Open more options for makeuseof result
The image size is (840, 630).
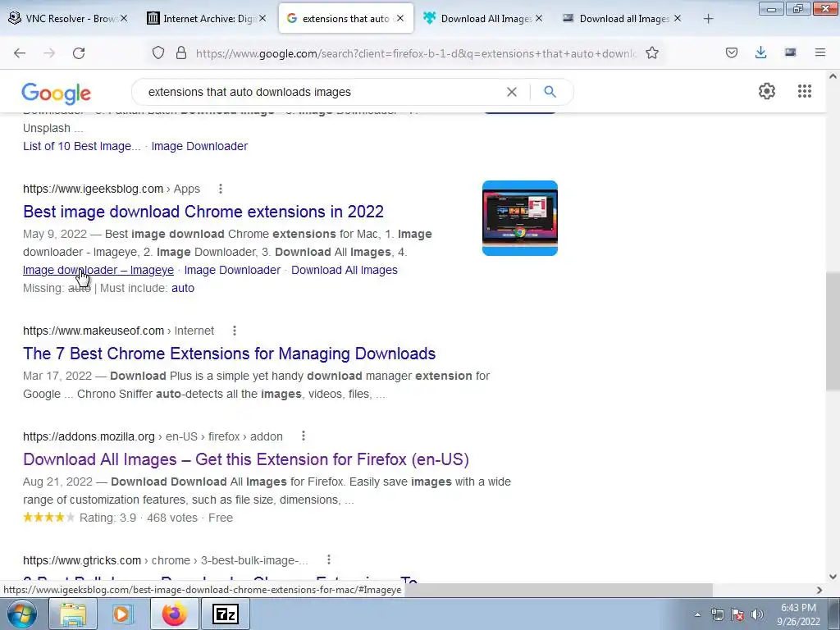[234, 331]
